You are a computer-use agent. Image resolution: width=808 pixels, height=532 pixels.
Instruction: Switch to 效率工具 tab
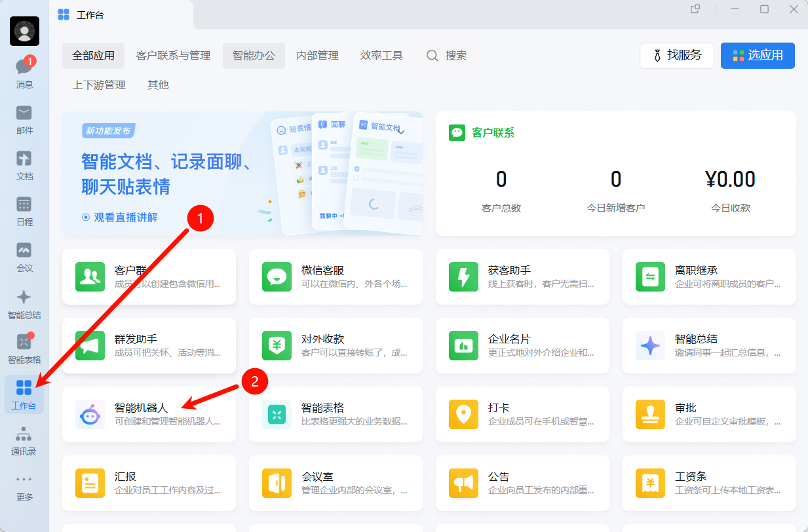[x=381, y=56]
